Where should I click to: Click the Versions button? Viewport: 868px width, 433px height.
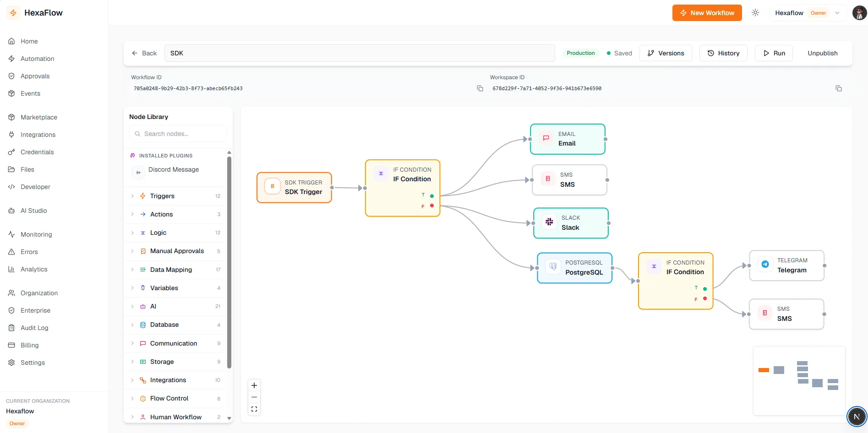coord(666,53)
